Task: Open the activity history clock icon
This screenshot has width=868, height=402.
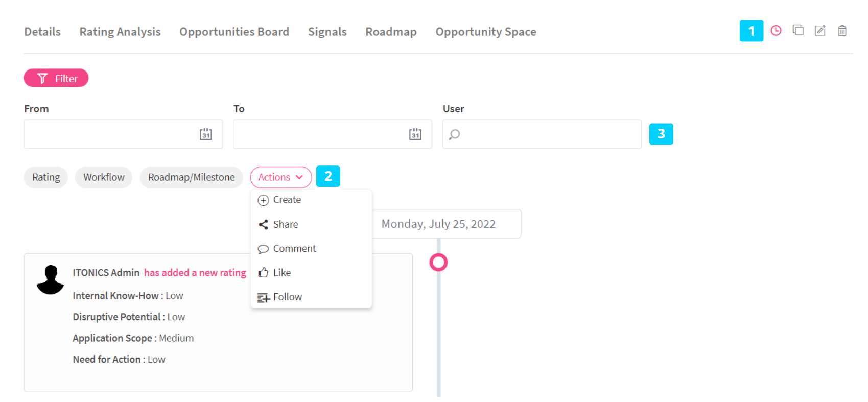Action: click(776, 31)
